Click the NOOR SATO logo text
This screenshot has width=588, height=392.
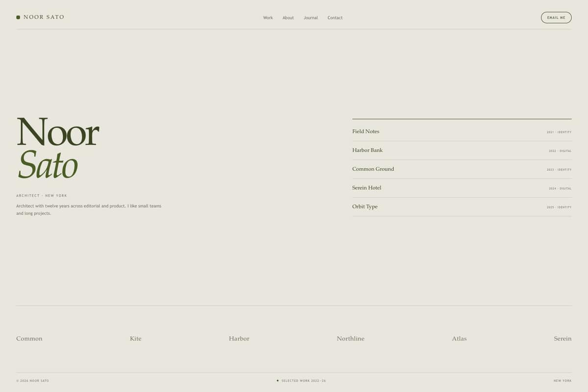[x=44, y=17]
